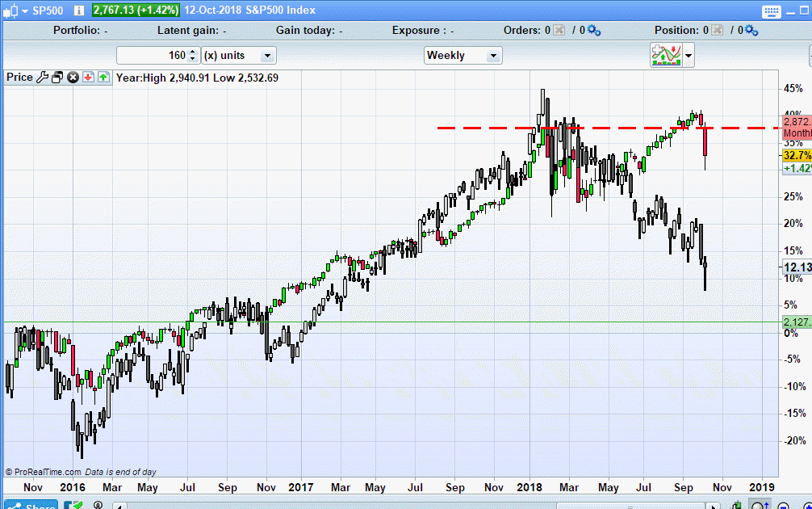Open order settings gears next to Orders
The height and width of the screenshot is (509, 812).
click(x=594, y=31)
